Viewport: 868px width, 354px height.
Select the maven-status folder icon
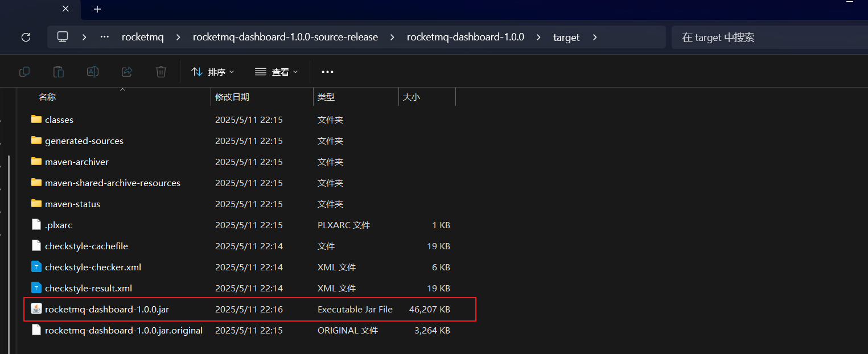tap(36, 204)
